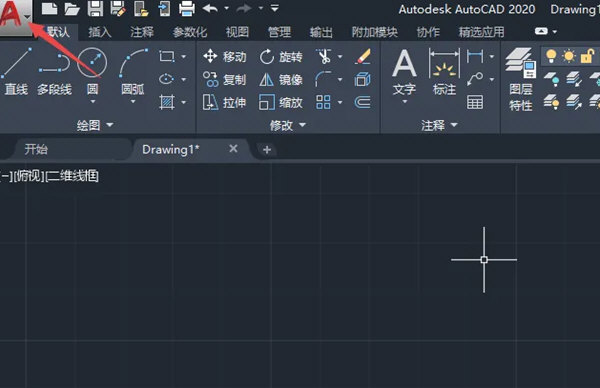Select the offset tool
The image size is (600, 388).
(362, 102)
